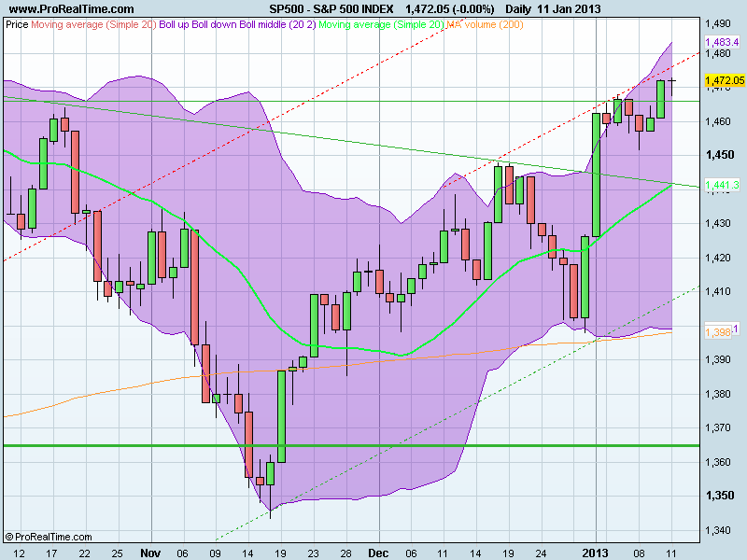
Task: Click the 11 Jan 2013 date label
Action: click(569, 9)
